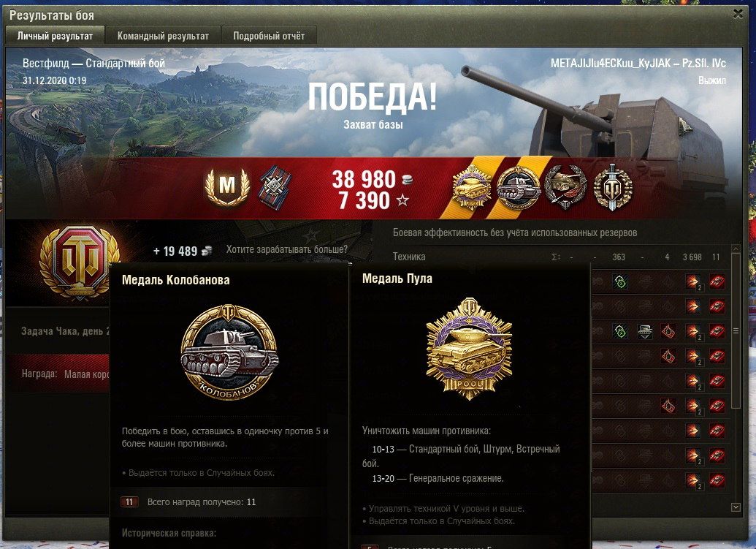The height and width of the screenshot is (549, 756).
Task: Click the credits icon beside 38 980
Action: pos(407,180)
